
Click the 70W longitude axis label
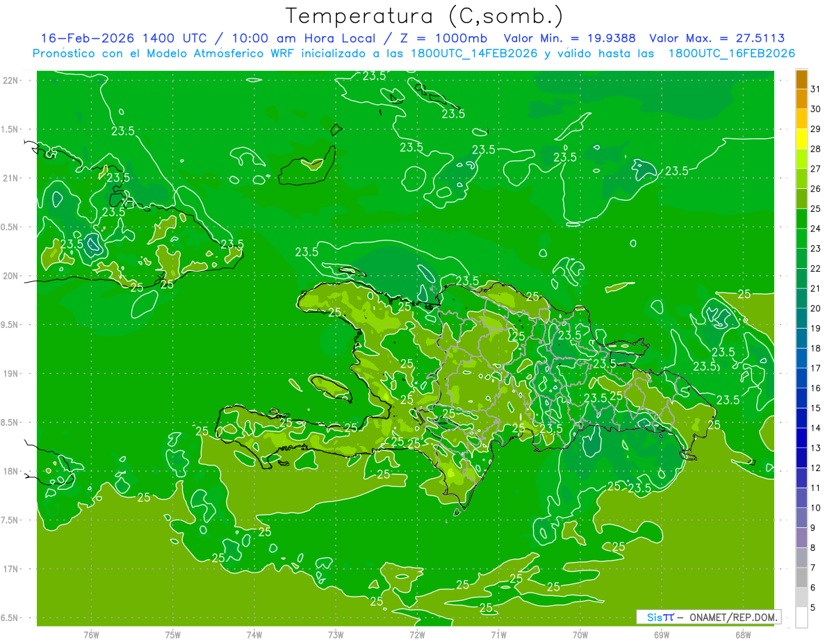coord(580,635)
